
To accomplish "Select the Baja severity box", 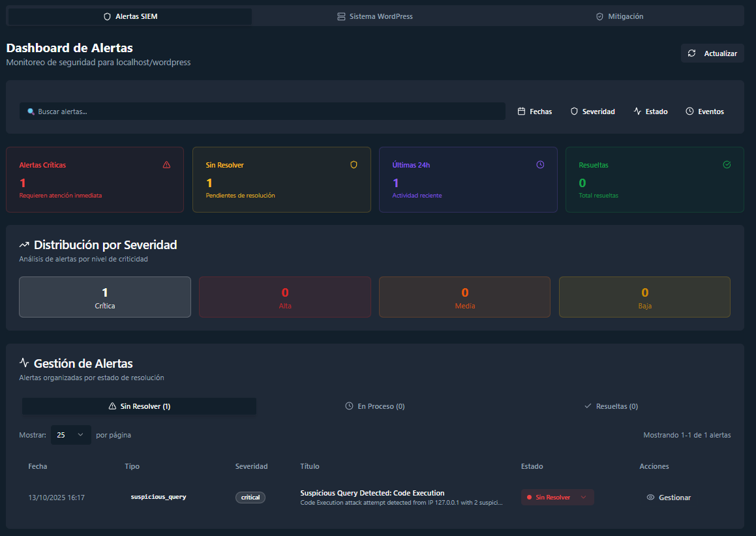I will 644,297.
